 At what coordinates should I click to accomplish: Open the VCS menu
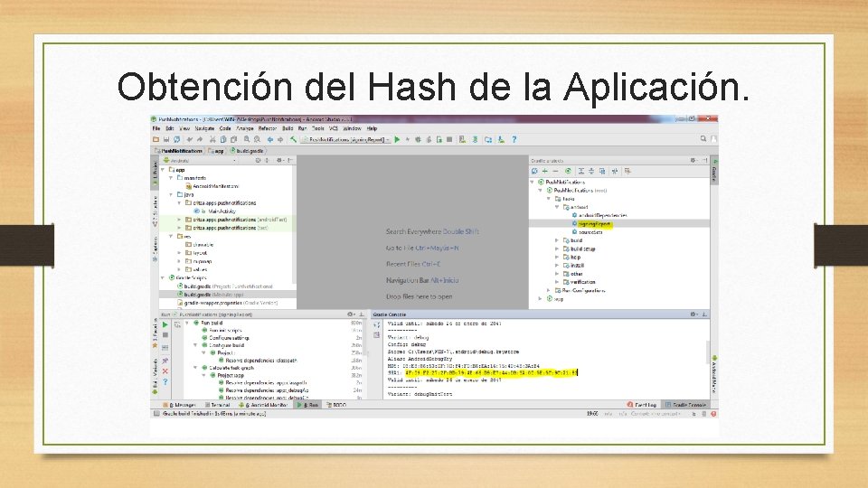(334, 128)
